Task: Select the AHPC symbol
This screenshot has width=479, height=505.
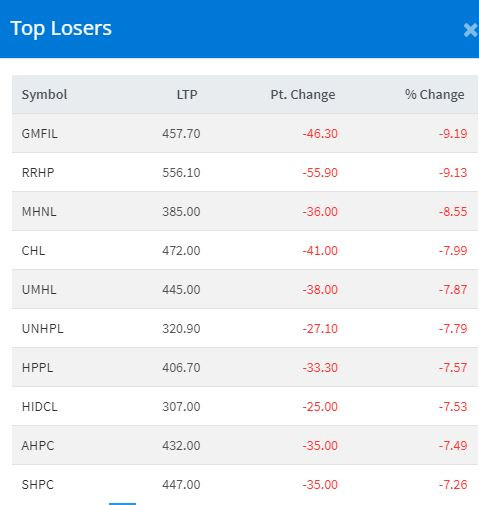Action: (38, 446)
